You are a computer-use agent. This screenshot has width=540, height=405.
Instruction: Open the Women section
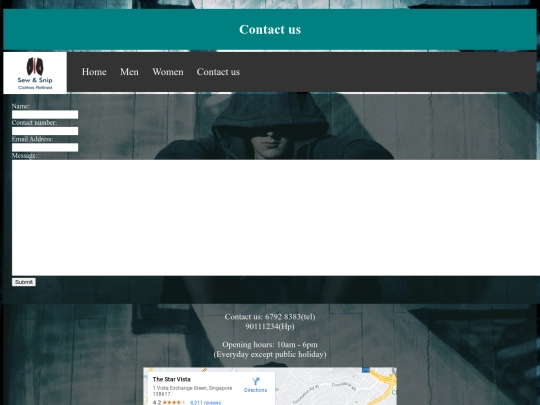coord(168,72)
